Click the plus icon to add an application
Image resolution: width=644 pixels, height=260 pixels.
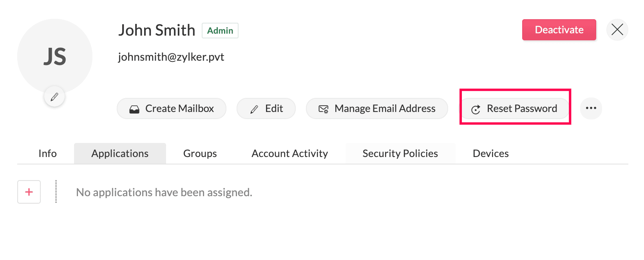[x=29, y=192]
